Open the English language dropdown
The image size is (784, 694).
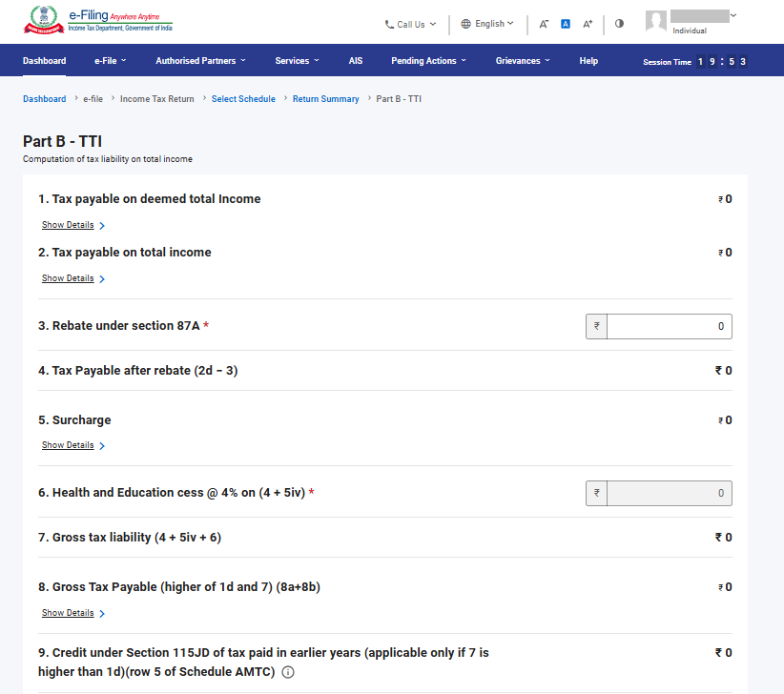(487, 24)
